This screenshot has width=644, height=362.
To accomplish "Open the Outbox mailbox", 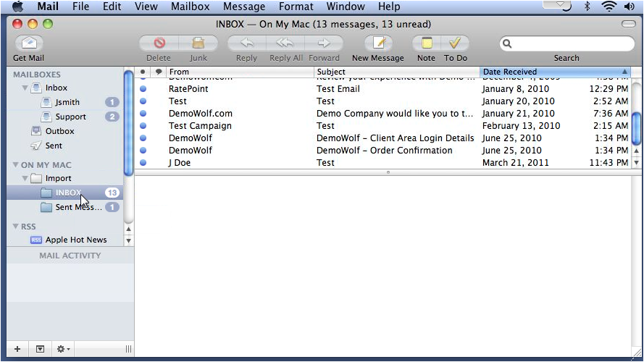I will click(59, 131).
